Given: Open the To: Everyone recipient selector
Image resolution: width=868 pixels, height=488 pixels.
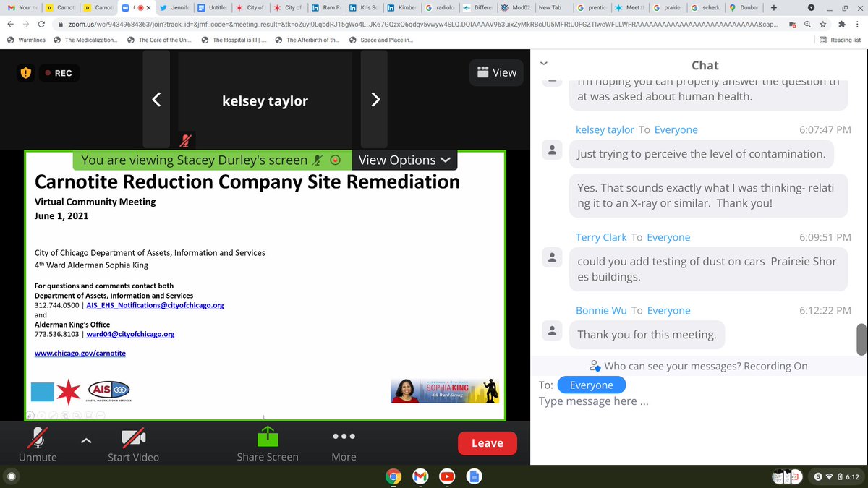Looking at the screenshot, I should pyautogui.click(x=592, y=385).
